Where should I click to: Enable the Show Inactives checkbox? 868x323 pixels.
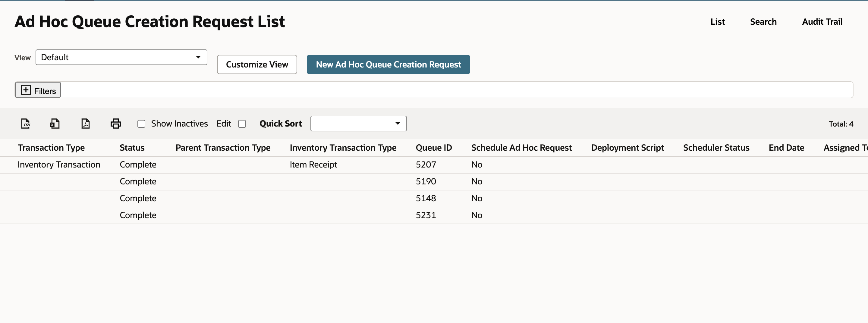click(x=142, y=124)
